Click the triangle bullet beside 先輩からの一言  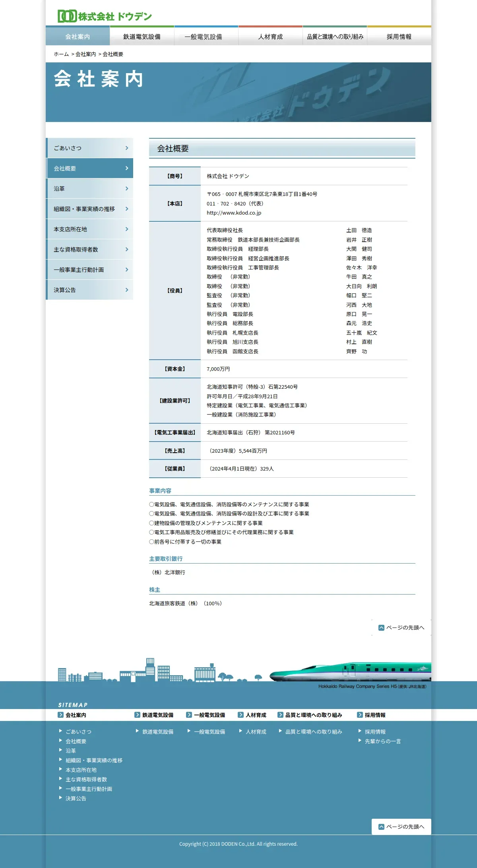[x=360, y=740]
